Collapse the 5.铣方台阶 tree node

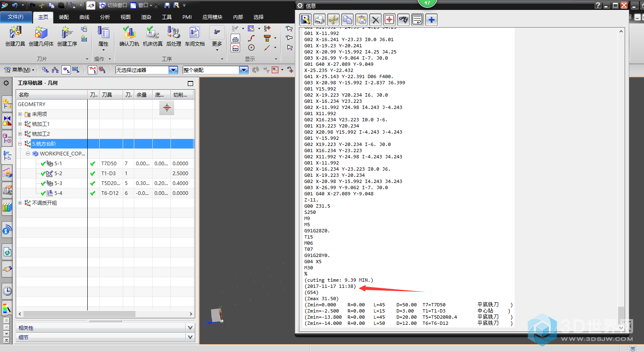(20, 144)
